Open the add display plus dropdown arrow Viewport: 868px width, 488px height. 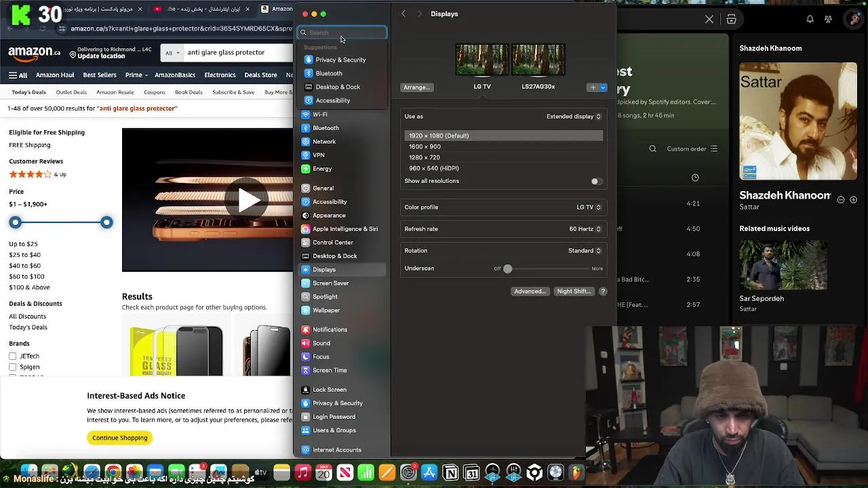[603, 87]
